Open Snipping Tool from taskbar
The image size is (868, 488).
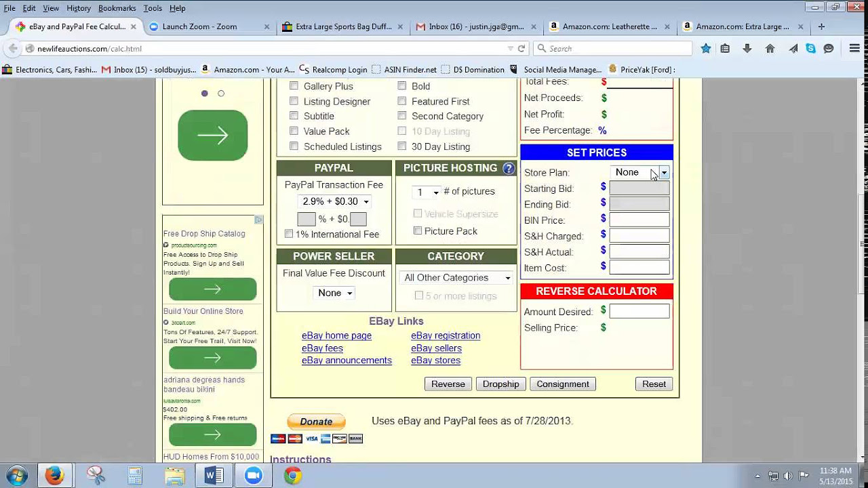pos(96,475)
